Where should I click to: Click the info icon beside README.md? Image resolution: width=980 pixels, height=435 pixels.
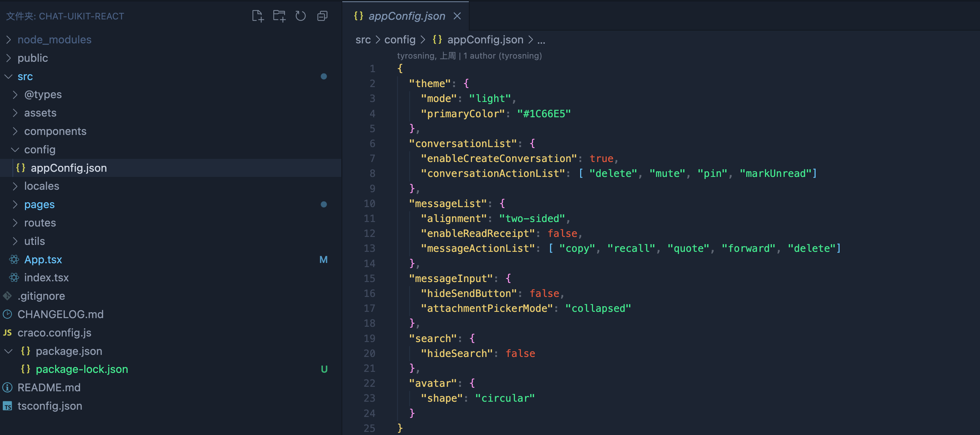pyautogui.click(x=7, y=387)
